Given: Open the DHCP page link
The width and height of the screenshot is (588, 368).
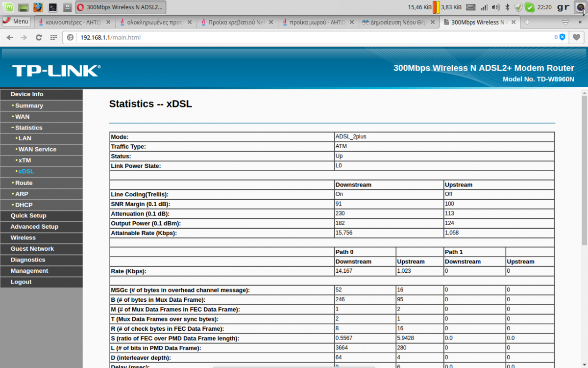Looking at the screenshot, I should [24, 205].
